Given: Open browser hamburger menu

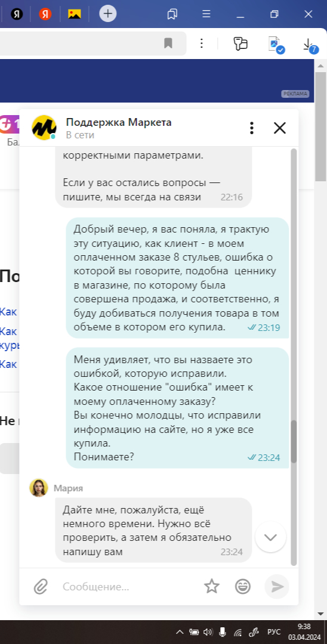Looking at the screenshot, I should point(206,14).
